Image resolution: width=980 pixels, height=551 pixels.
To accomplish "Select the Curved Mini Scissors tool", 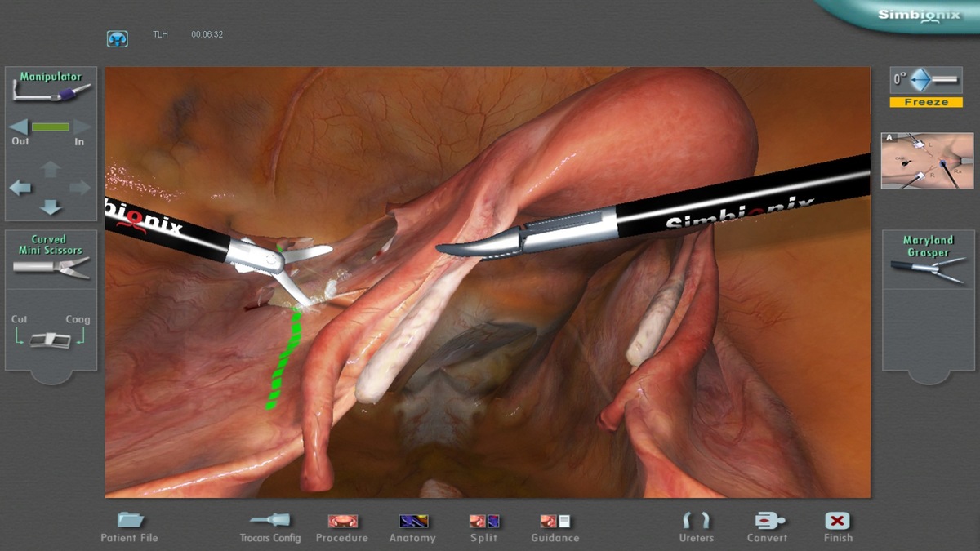I will (51, 258).
